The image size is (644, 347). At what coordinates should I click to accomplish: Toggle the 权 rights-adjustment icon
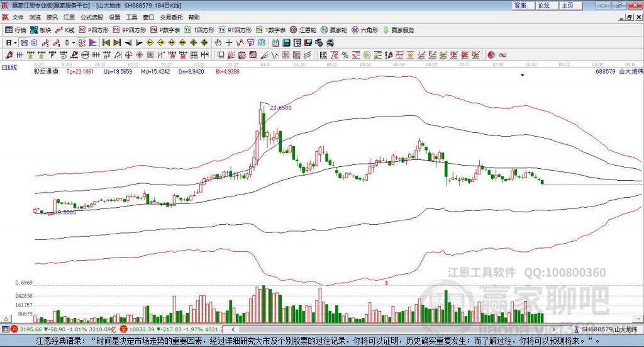coord(81,43)
